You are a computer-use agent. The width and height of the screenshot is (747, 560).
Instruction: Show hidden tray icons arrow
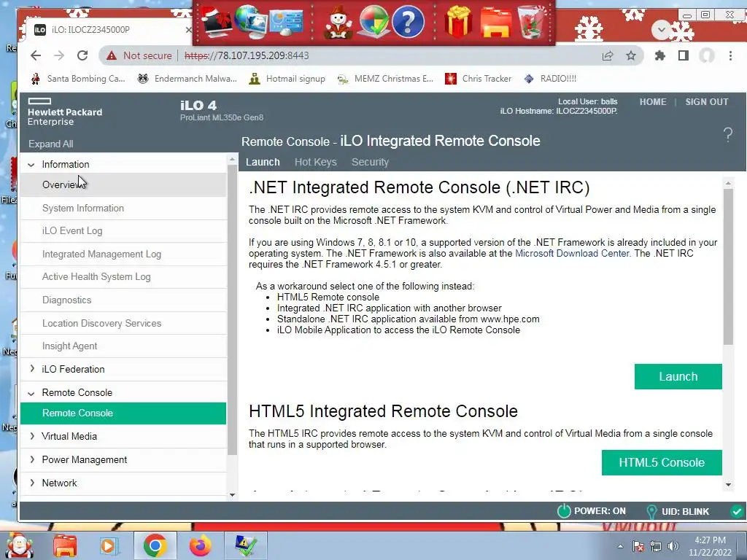coord(620,546)
